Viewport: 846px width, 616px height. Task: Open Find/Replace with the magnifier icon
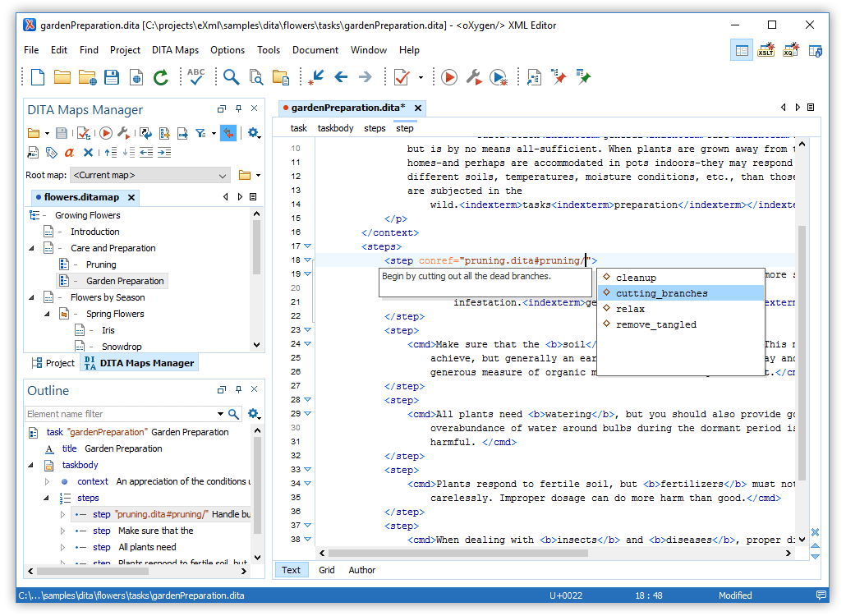(x=231, y=77)
